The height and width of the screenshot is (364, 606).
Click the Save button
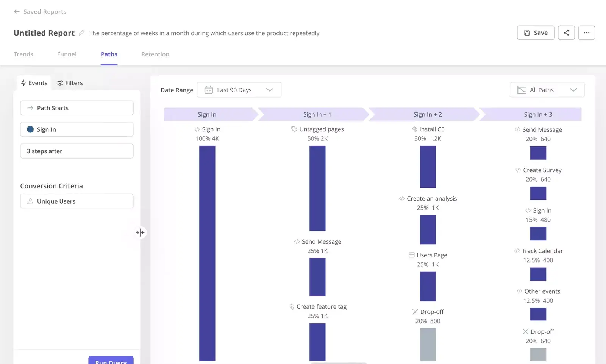pyautogui.click(x=536, y=33)
